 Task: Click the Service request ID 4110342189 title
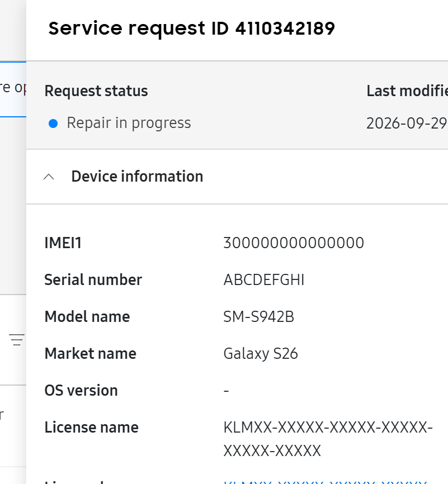point(191,29)
